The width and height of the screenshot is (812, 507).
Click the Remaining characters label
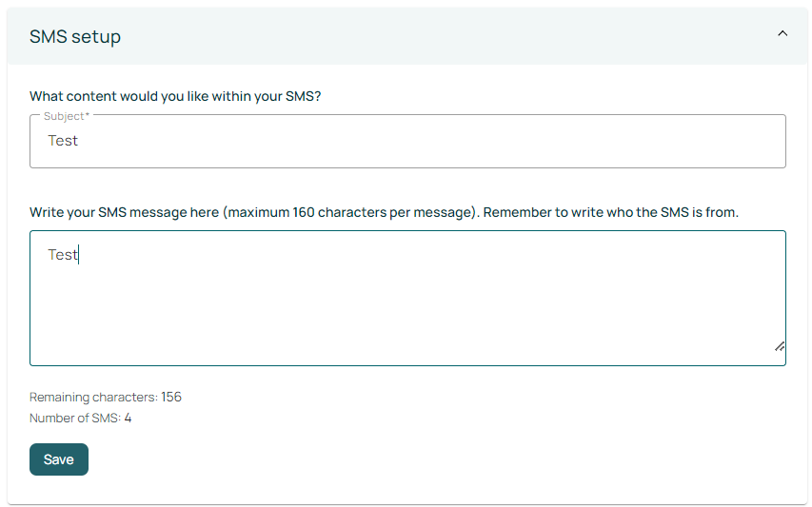pos(93,397)
